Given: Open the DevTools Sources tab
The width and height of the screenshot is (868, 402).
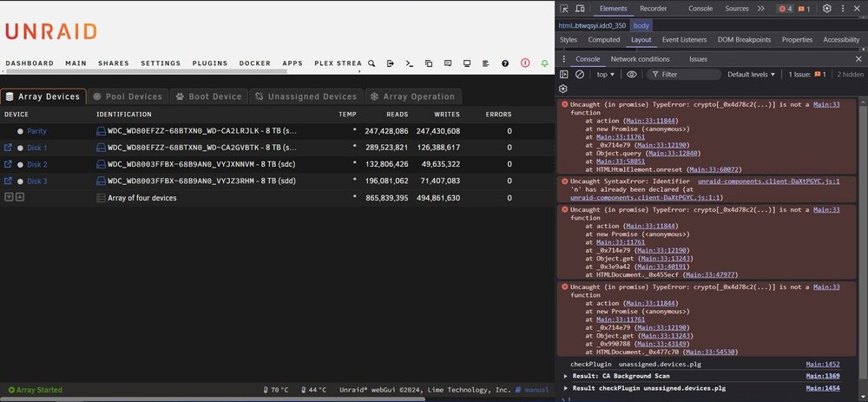Looking at the screenshot, I should [x=737, y=9].
